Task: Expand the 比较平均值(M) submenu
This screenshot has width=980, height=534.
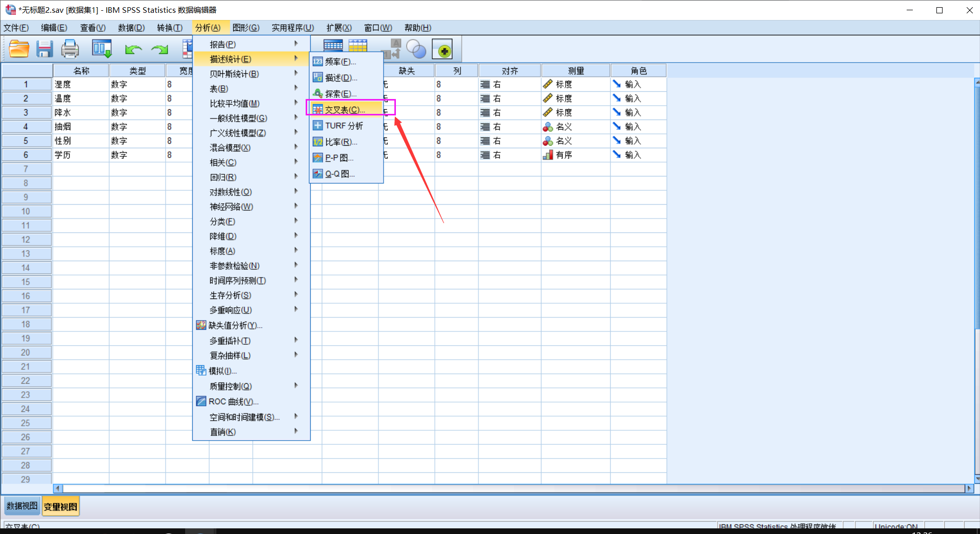Action: pyautogui.click(x=251, y=104)
